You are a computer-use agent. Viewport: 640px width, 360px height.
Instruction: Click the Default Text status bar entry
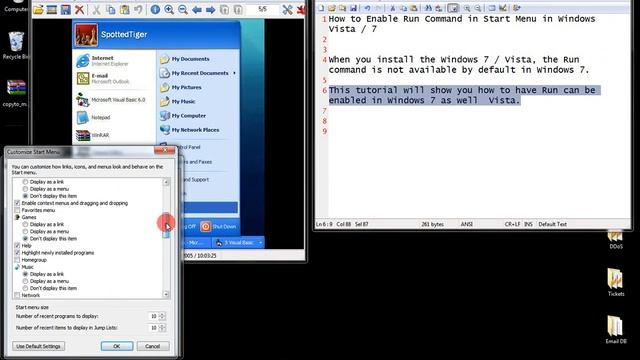click(552, 224)
